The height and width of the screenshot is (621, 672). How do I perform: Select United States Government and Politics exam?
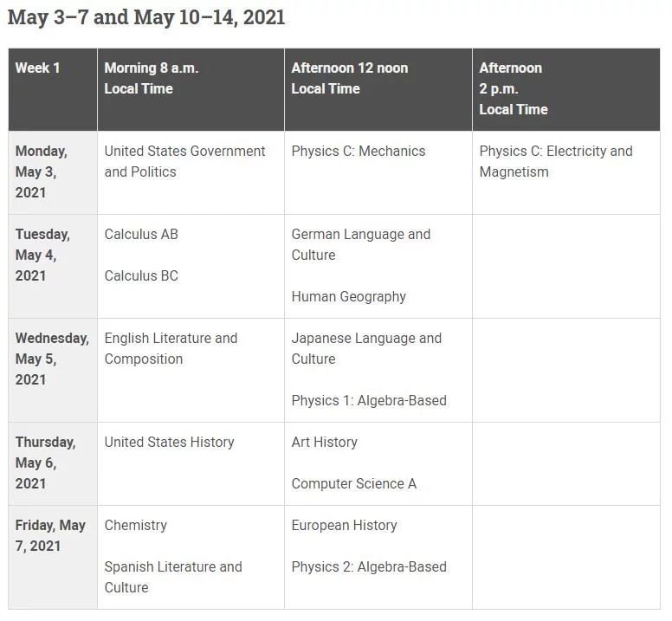(x=184, y=161)
